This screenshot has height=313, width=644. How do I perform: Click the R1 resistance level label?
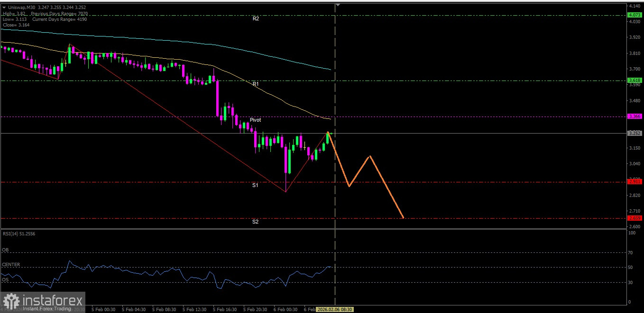click(x=256, y=84)
